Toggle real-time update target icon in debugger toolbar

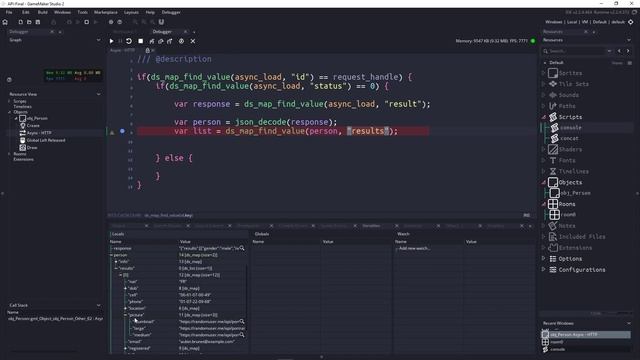tap(181, 41)
